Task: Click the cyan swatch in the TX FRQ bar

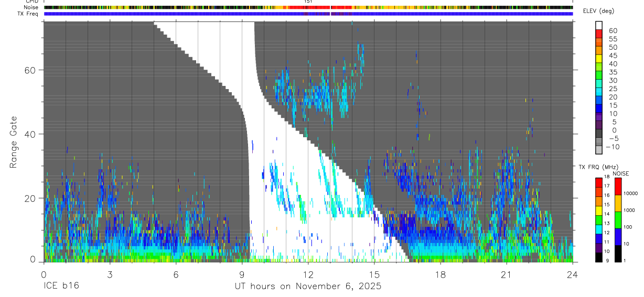Action: (x=599, y=229)
